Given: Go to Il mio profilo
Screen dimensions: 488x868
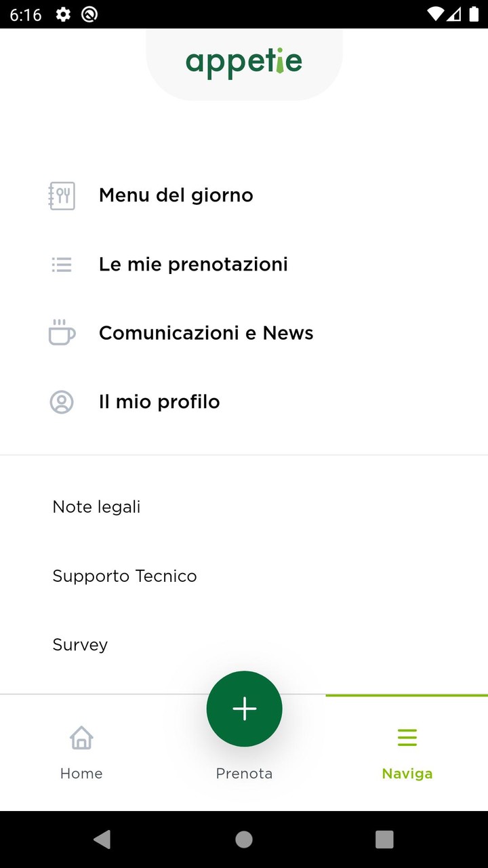Looking at the screenshot, I should 159,402.
